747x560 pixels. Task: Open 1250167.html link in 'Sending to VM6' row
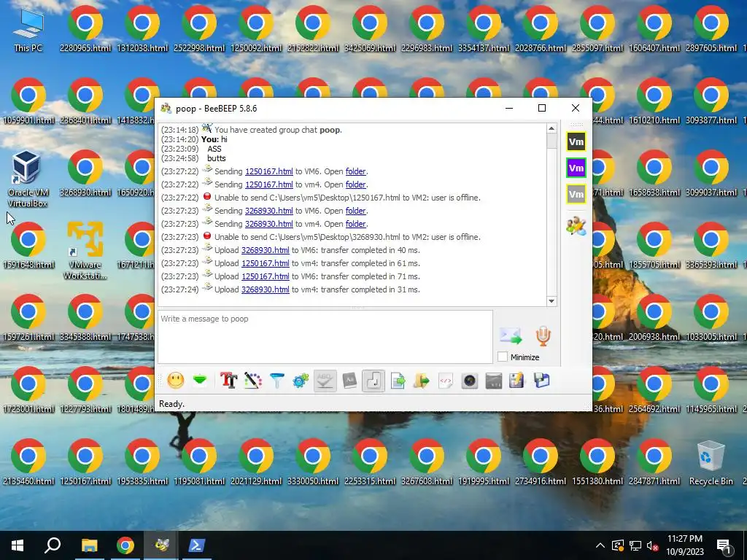(x=268, y=171)
